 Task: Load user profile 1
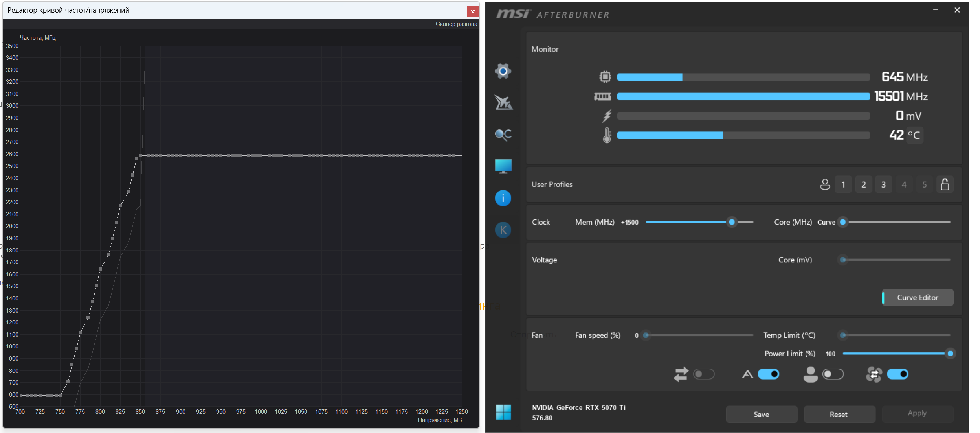(843, 184)
